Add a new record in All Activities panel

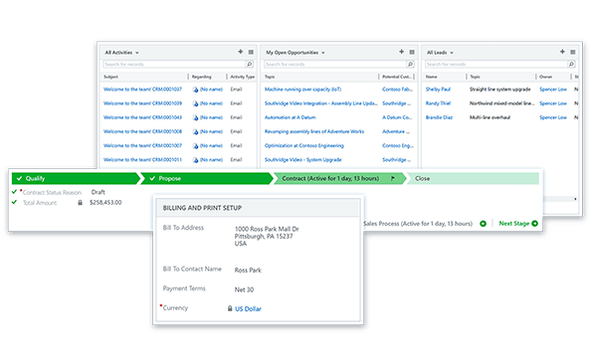tap(240, 52)
